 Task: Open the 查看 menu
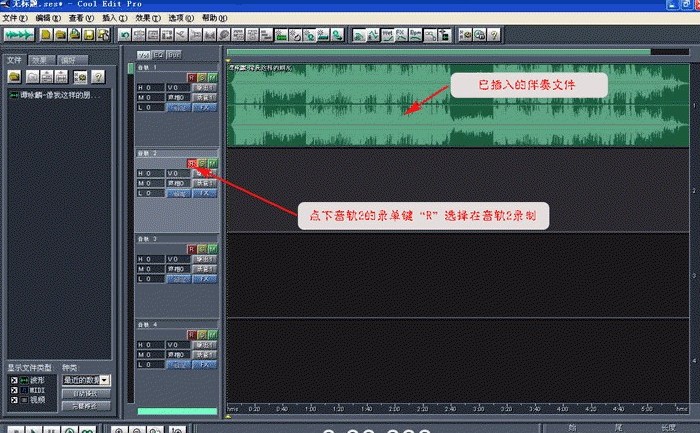(x=81, y=18)
